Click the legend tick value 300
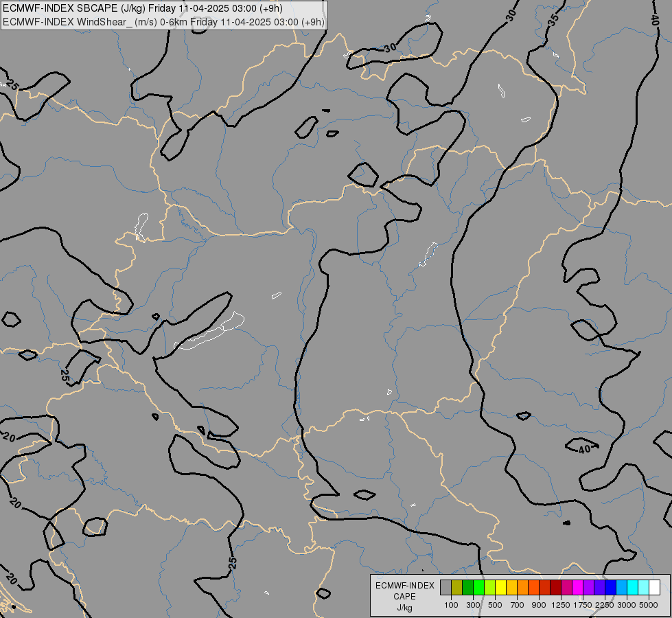 click(x=473, y=605)
